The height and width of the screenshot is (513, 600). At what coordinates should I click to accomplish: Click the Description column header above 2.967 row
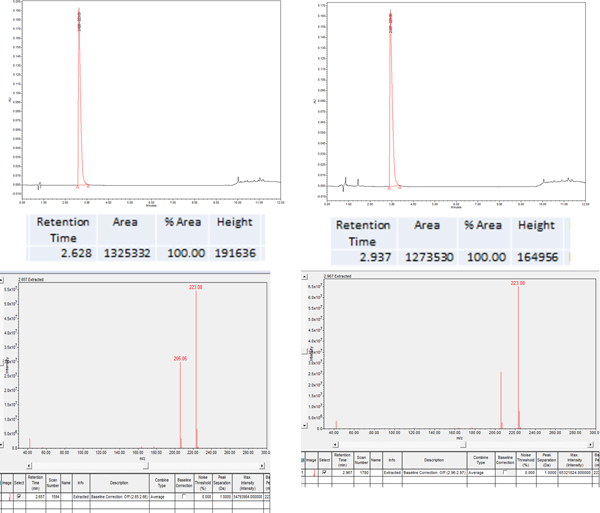point(434,460)
